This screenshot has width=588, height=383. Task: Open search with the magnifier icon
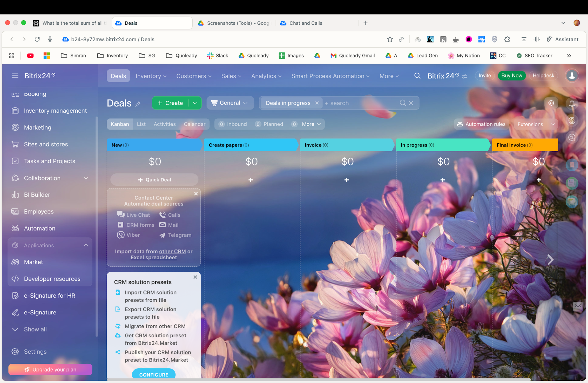coord(417,76)
